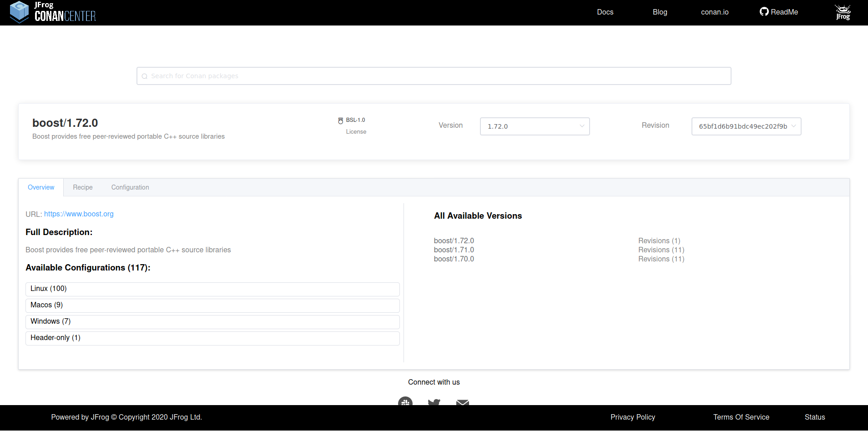
Task: Expand the Macos (9) configurations
Action: point(212,306)
